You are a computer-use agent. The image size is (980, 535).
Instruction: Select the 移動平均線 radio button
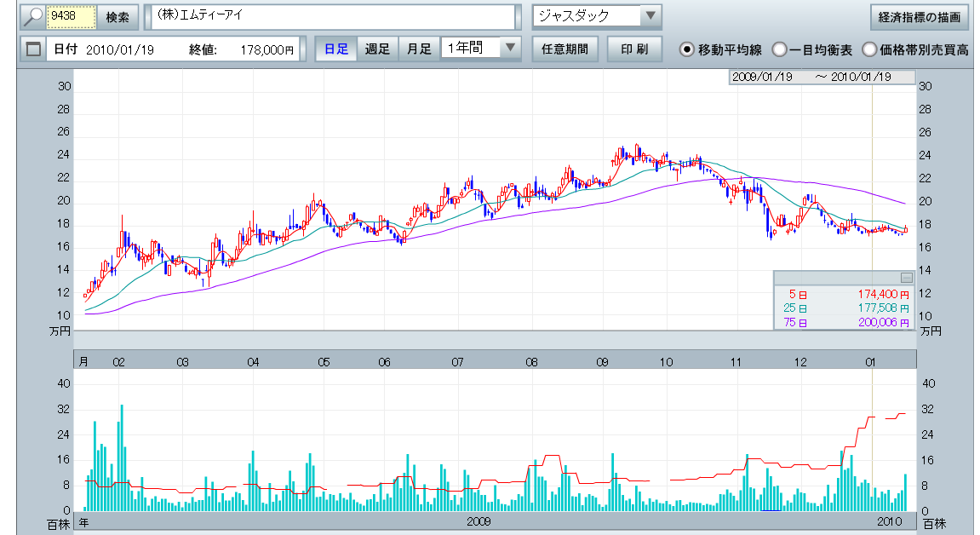pos(686,49)
